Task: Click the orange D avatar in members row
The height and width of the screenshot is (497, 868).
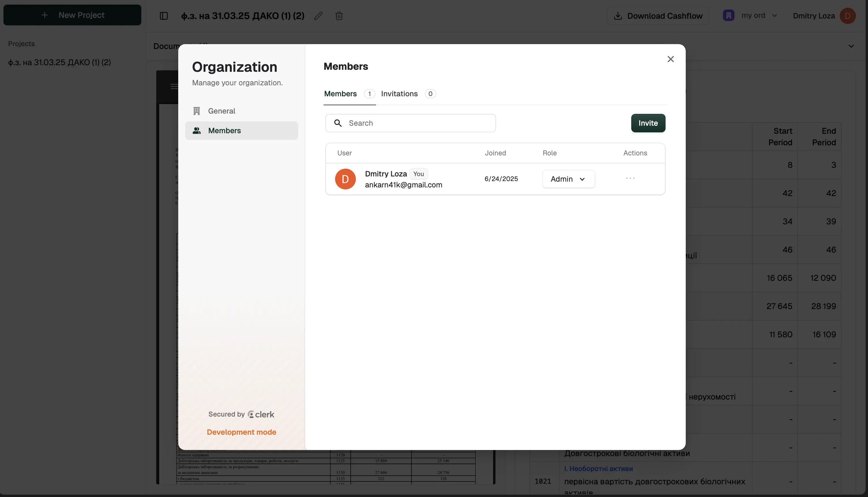Action: pos(345,179)
